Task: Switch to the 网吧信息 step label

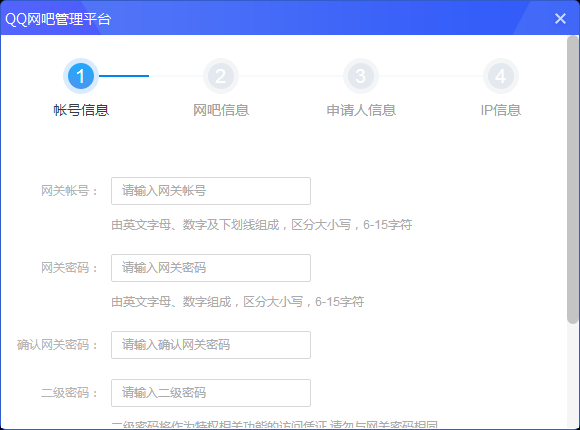Action: [x=221, y=110]
